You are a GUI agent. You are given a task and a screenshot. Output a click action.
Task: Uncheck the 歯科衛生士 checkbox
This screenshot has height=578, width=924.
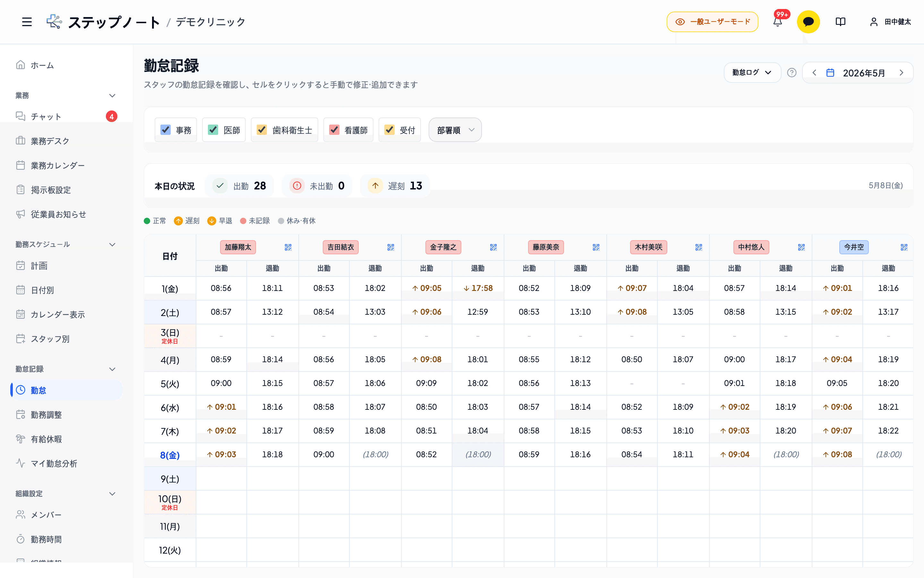click(x=261, y=130)
